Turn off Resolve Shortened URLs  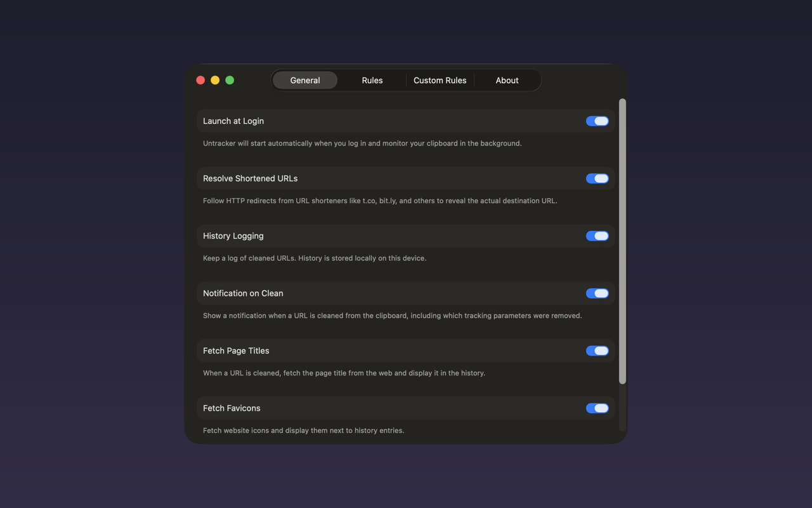597,178
